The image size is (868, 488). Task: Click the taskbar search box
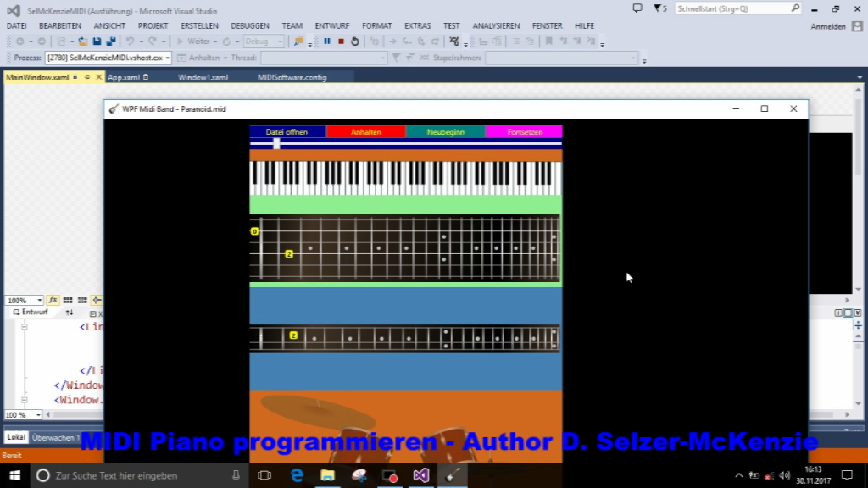138,475
